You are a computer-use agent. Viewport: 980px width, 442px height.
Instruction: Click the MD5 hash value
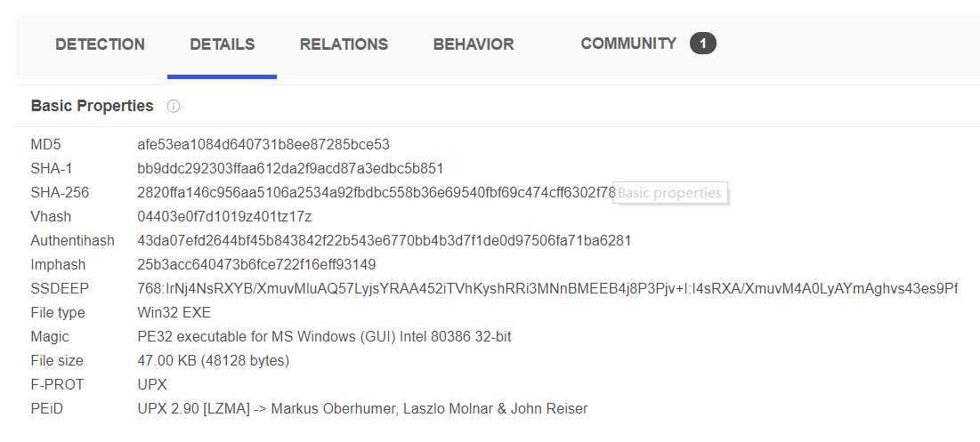coord(263,145)
